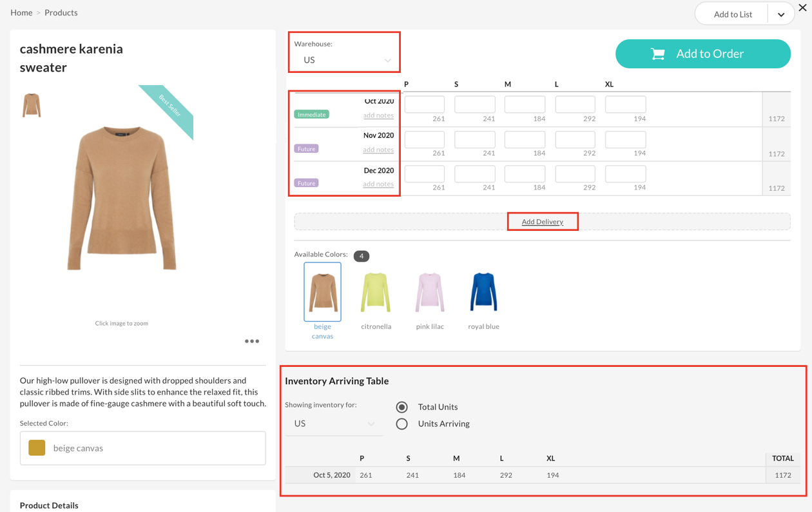Go to Home via the breadcrumb
This screenshot has height=512, width=812.
click(21, 12)
